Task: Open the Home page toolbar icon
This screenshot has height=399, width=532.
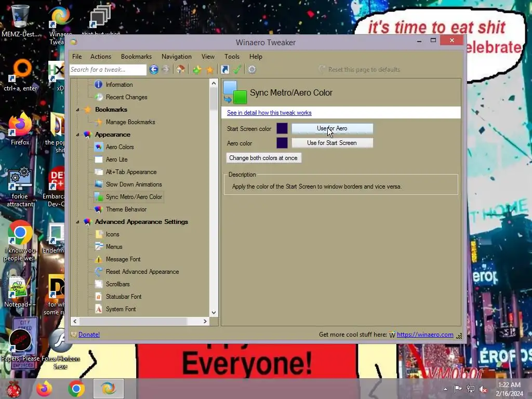Action: point(180,70)
